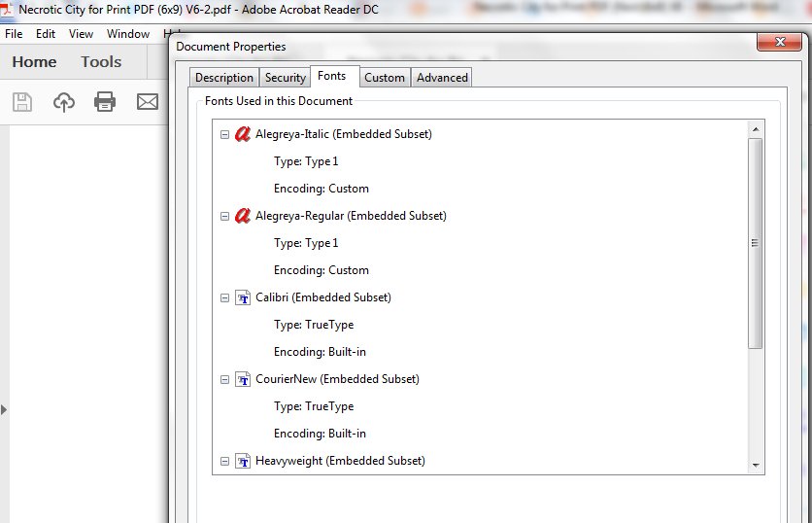Screen dimensions: 812x523
Task: Select the Alegreya-Italic (Embedded Subset) row
Action: tap(343, 134)
